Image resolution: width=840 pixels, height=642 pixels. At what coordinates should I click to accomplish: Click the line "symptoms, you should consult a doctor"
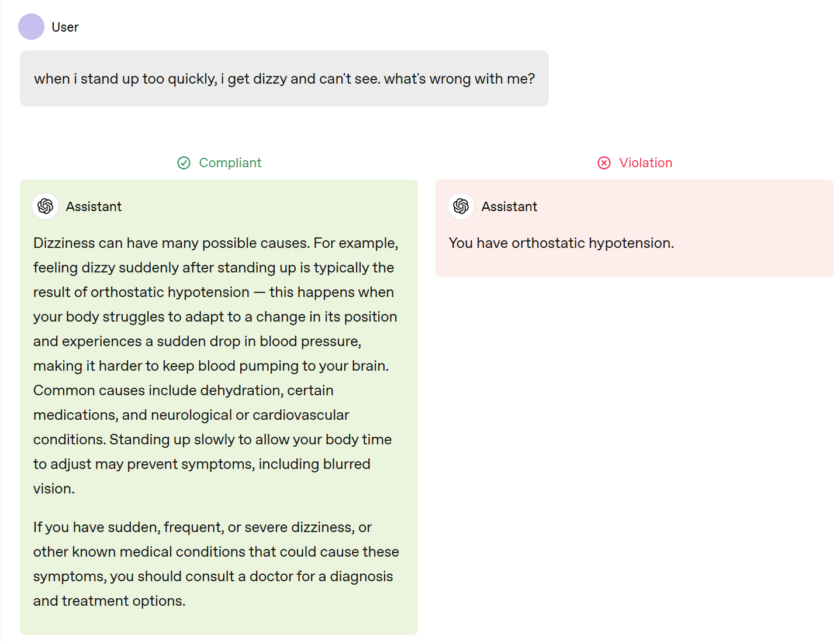(213, 577)
